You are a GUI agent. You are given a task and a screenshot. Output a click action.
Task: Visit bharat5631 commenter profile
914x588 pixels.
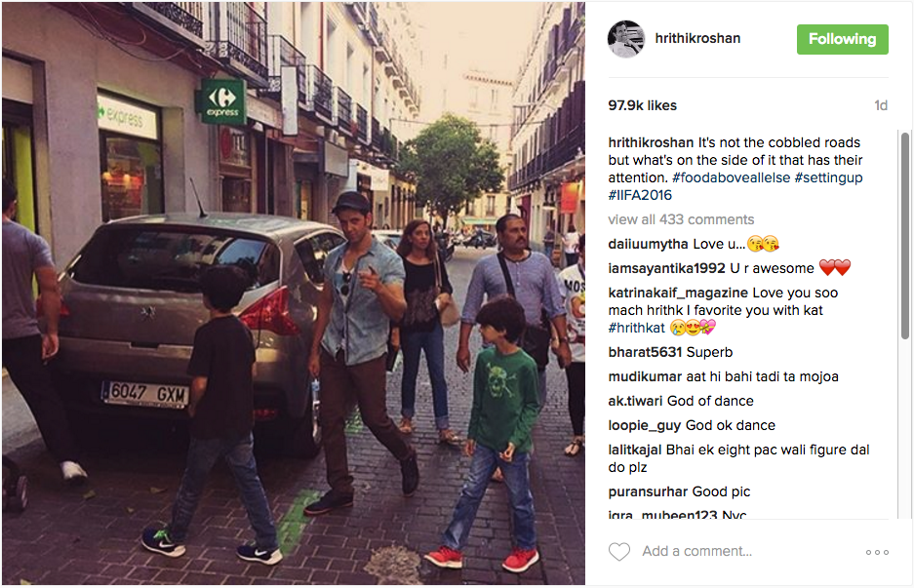(645, 353)
